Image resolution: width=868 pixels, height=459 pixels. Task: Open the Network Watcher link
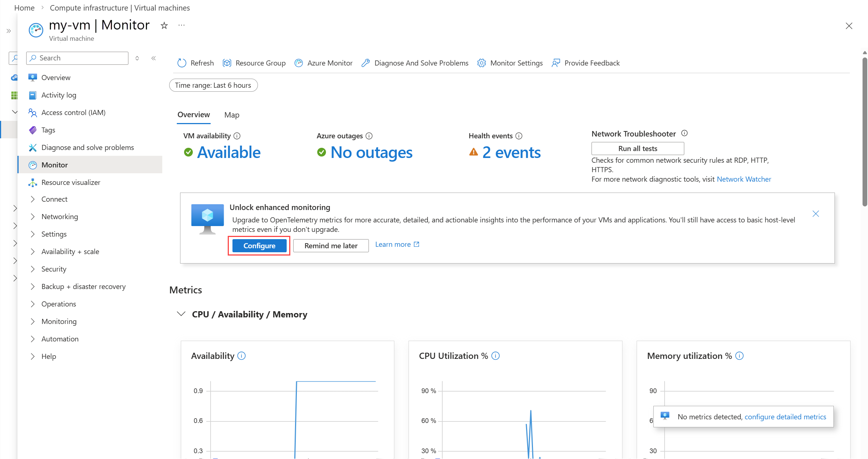[x=744, y=179]
